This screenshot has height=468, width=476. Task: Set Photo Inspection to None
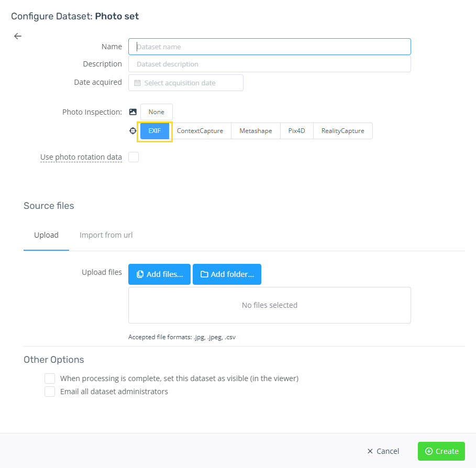pyautogui.click(x=156, y=112)
